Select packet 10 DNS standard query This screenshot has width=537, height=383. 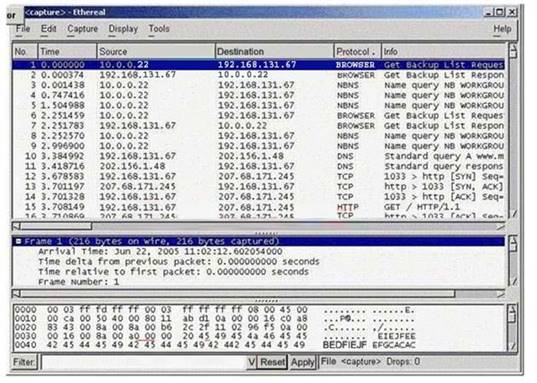tap(259, 156)
